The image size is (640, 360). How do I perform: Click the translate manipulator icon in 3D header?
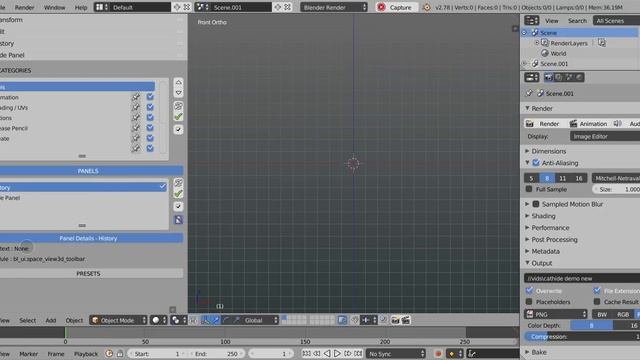point(216,320)
